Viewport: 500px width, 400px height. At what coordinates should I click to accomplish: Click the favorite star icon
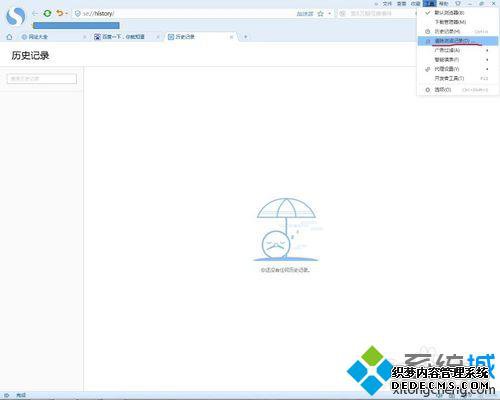pyautogui.click(x=320, y=14)
